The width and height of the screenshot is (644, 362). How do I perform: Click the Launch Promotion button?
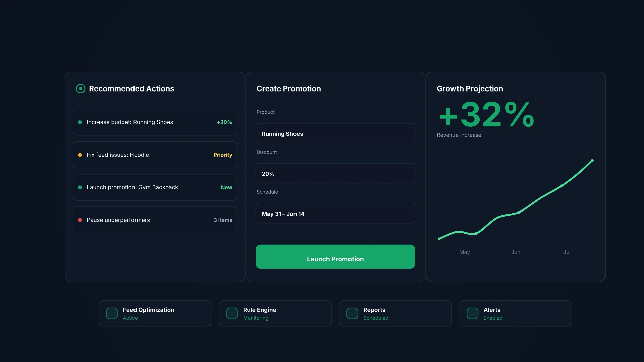click(335, 257)
